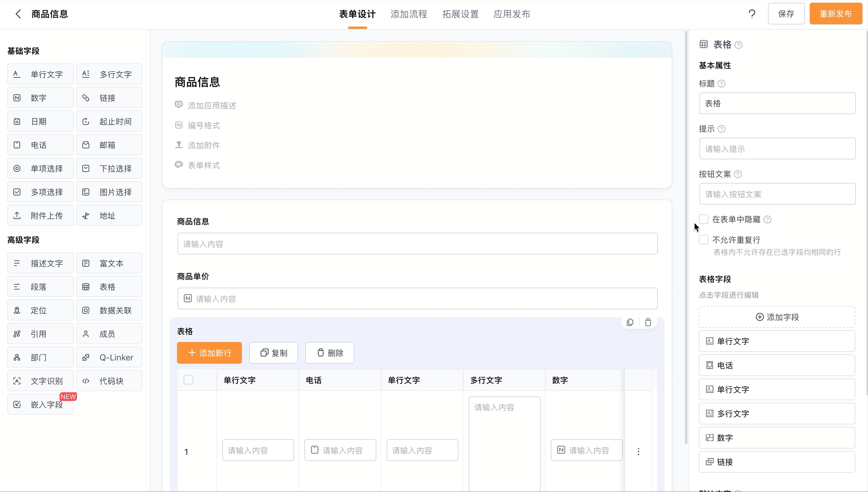Edit the 多行文字 entry in 表格字段 list

coord(777,414)
